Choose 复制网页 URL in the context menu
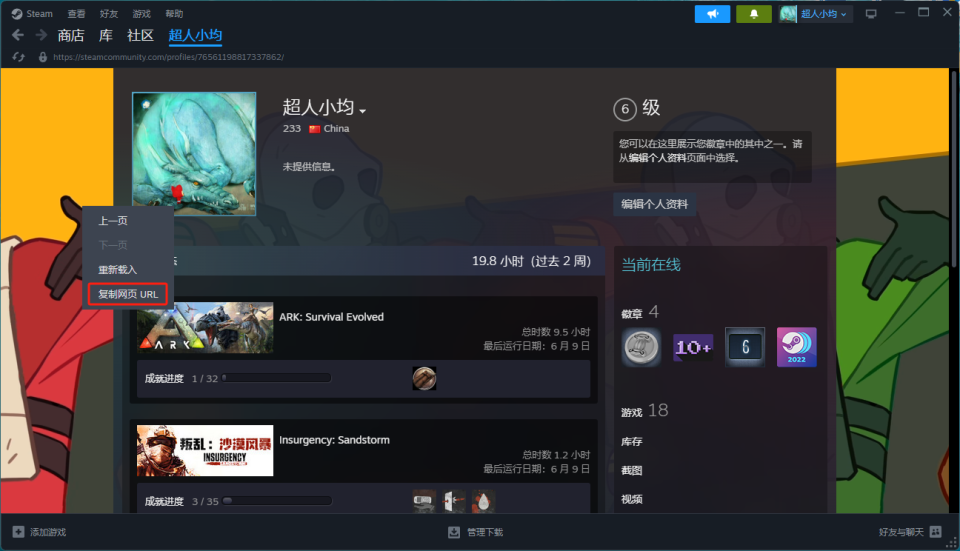960x551 pixels. [128, 294]
